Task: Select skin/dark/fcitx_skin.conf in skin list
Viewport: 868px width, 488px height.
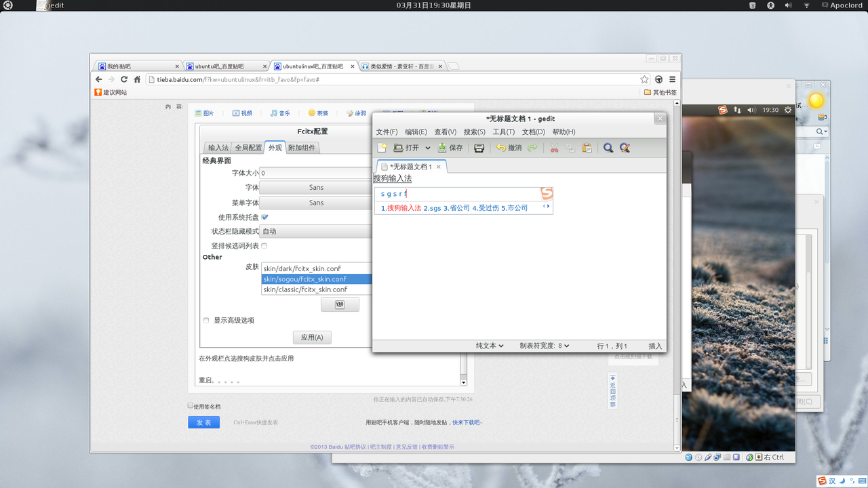Action: click(317, 268)
